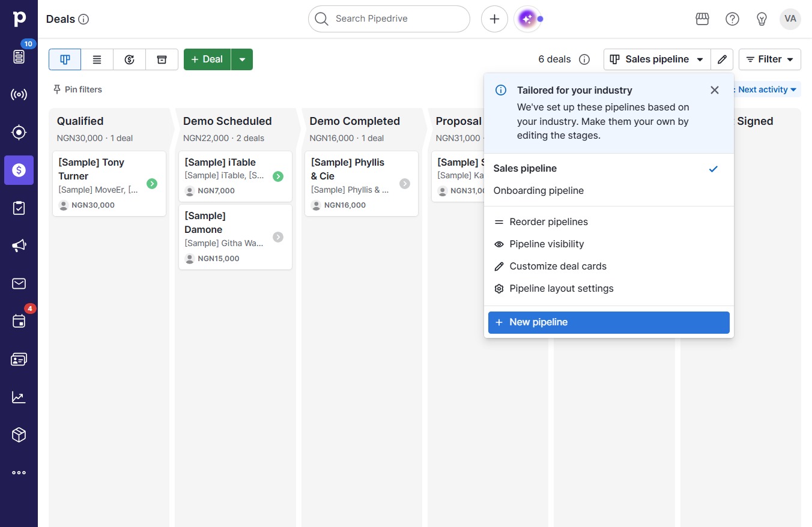
Task: Open the target Leads icon in the sidebar
Action: [x=19, y=132]
